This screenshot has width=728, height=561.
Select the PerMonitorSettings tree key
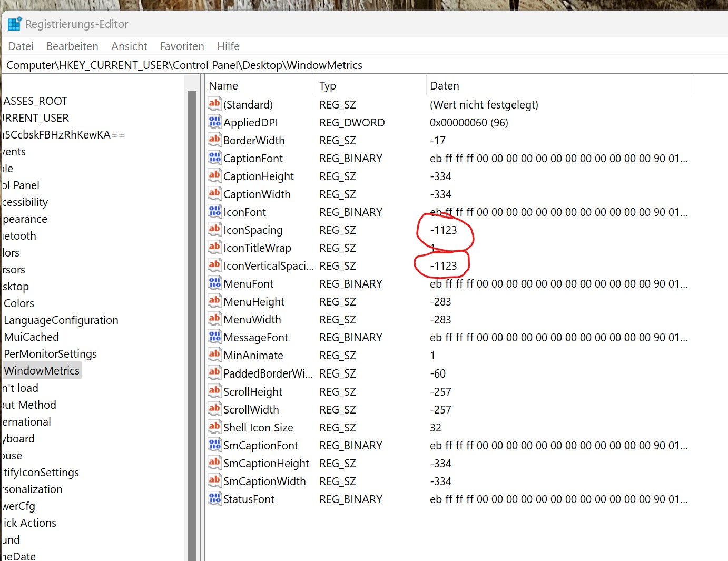[50, 353]
